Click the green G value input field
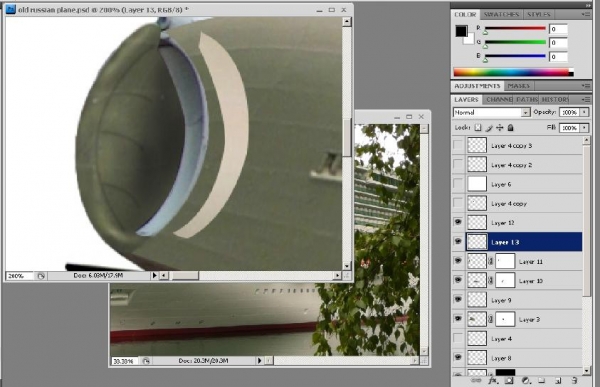 click(558, 42)
